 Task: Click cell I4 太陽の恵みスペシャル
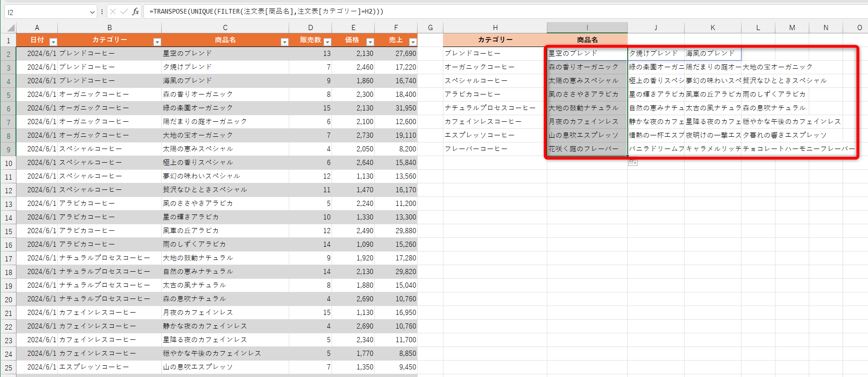tap(587, 81)
